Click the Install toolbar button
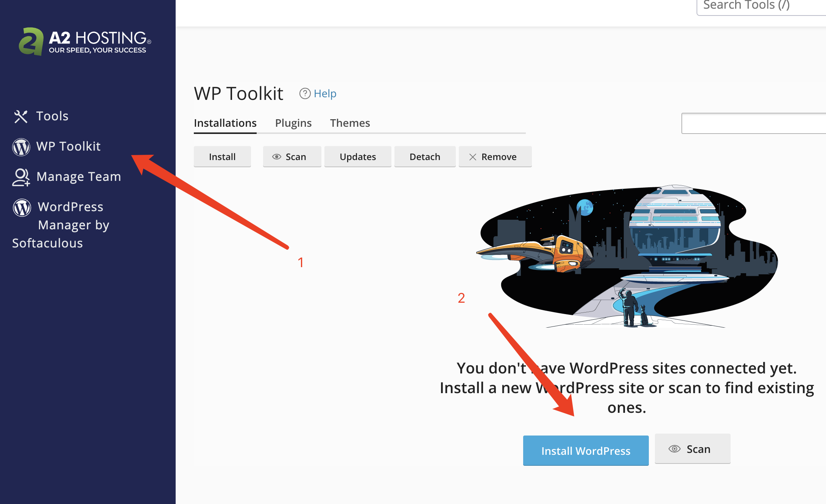Viewport: 826px width, 504px height. click(222, 157)
